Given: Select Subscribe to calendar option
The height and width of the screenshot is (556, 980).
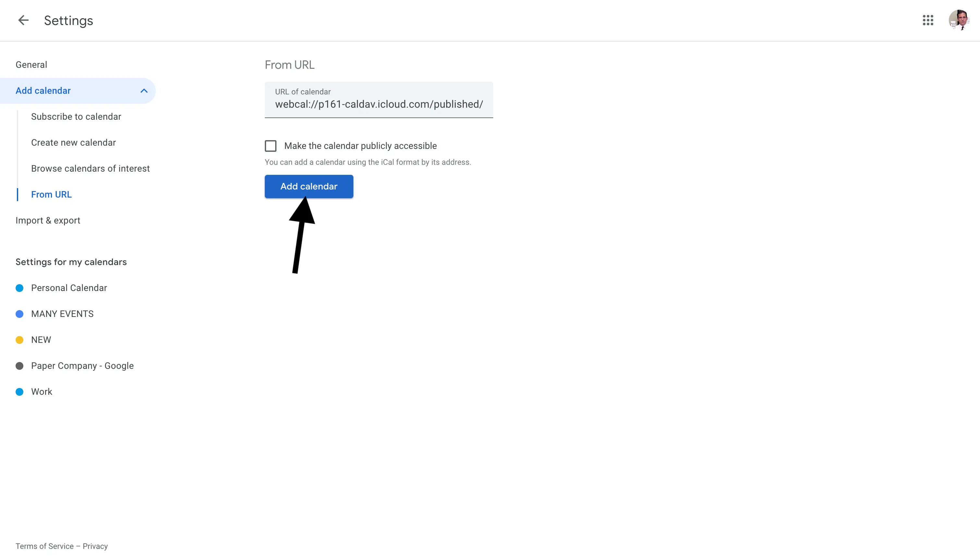Looking at the screenshot, I should [x=75, y=116].
